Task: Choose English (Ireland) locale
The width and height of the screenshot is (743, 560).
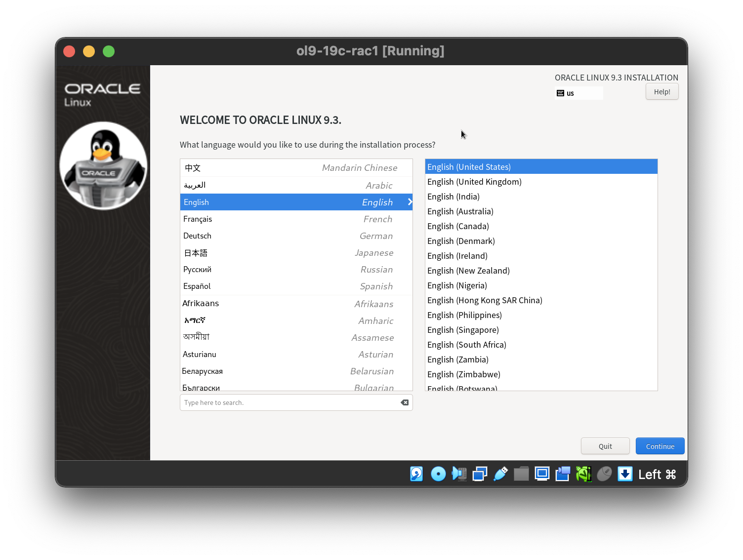Action: click(541, 255)
